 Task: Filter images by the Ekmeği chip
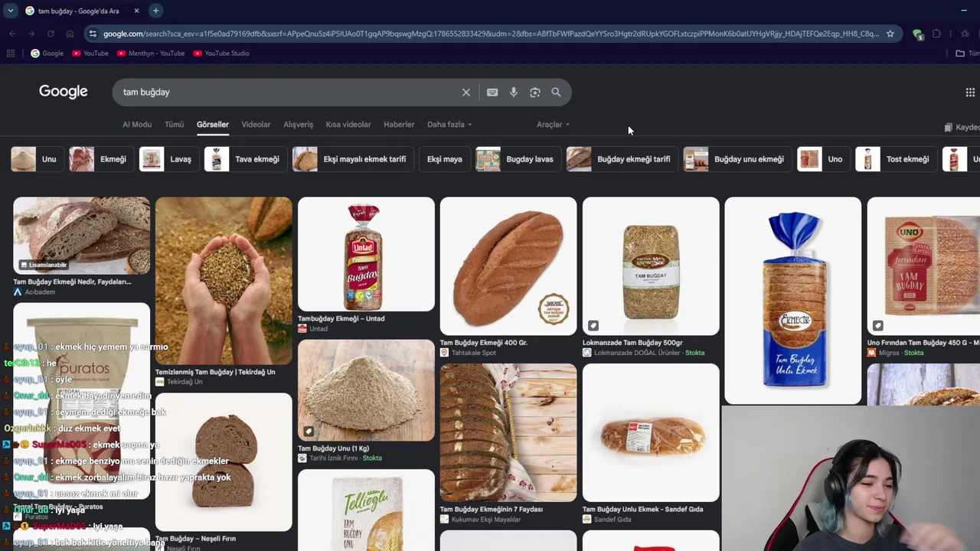pyautogui.click(x=100, y=159)
